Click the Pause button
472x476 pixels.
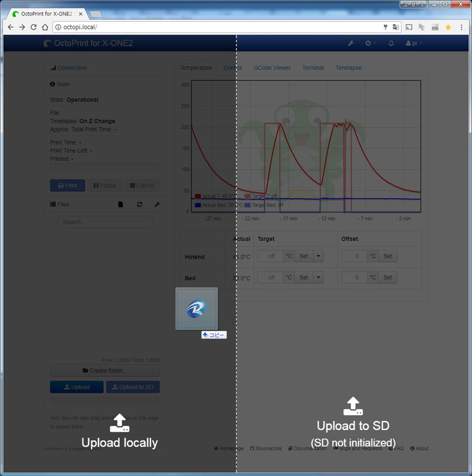(105, 185)
